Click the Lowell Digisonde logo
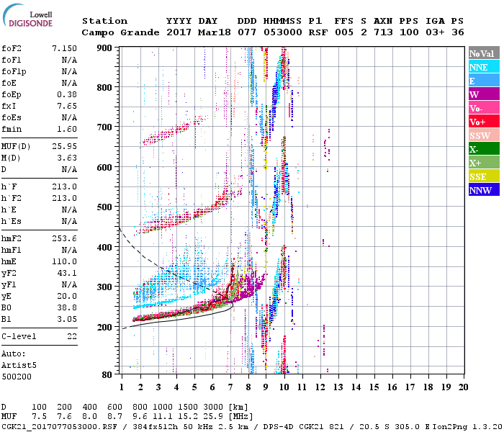The height and width of the screenshot is (432, 504). point(27,15)
